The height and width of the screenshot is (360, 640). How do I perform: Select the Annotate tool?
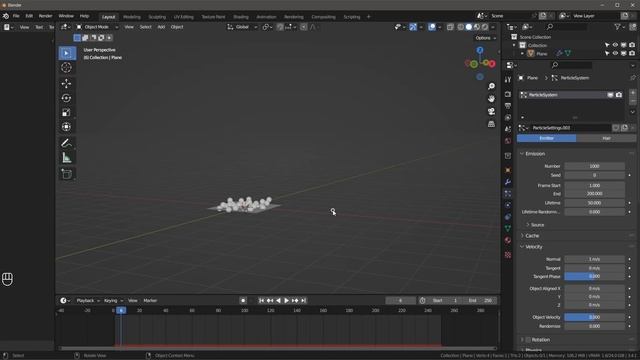click(x=66, y=143)
